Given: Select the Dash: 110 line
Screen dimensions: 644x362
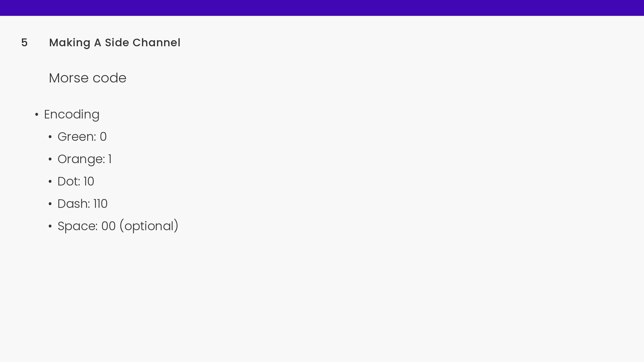Looking at the screenshot, I should click(x=83, y=204).
